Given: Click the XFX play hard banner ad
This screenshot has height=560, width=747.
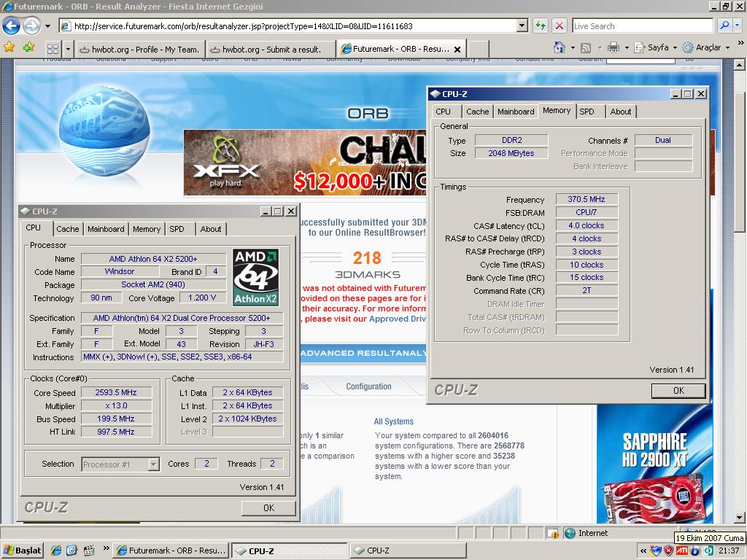Looking at the screenshot, I should (x=305, y=163).
